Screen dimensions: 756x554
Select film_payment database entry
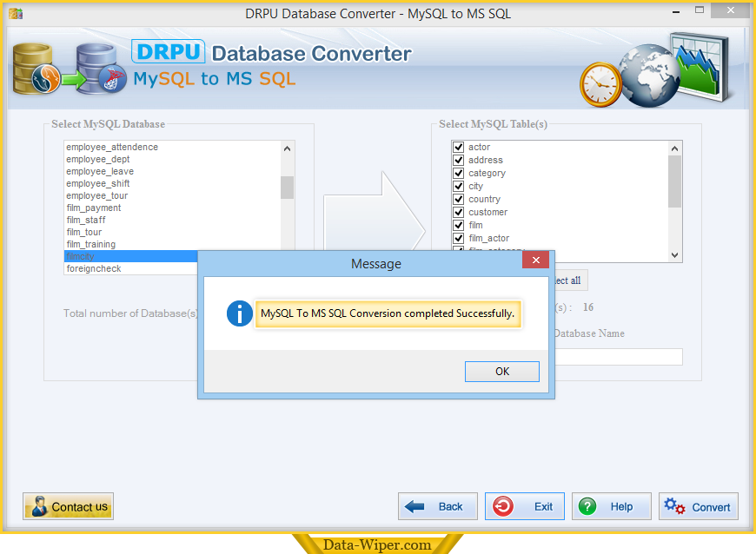tap(94, 208)
